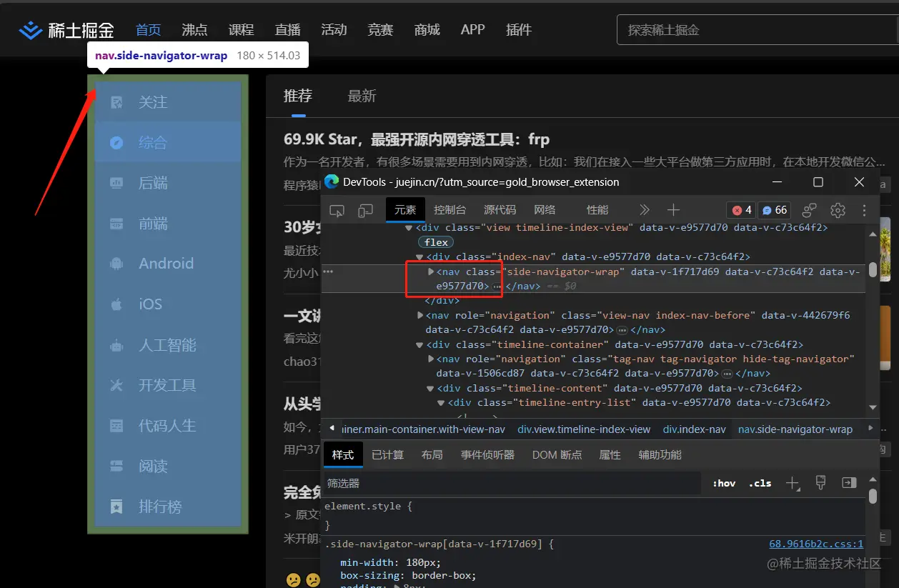Switch to 元素 tab in DevTools
Screen dimensions: 899x588
405,210
